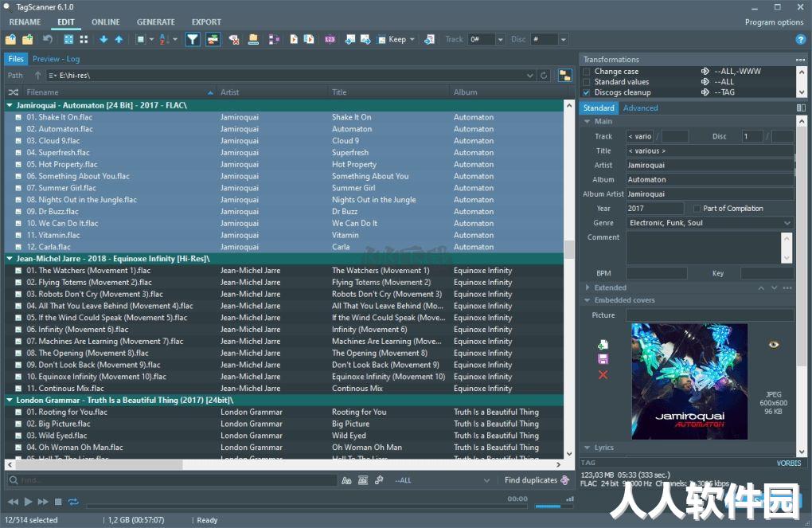Image resolution: width=812 pixels, height=528 pixels.
Task: Delete embedded cover with red X
Action: click(603, 374)
